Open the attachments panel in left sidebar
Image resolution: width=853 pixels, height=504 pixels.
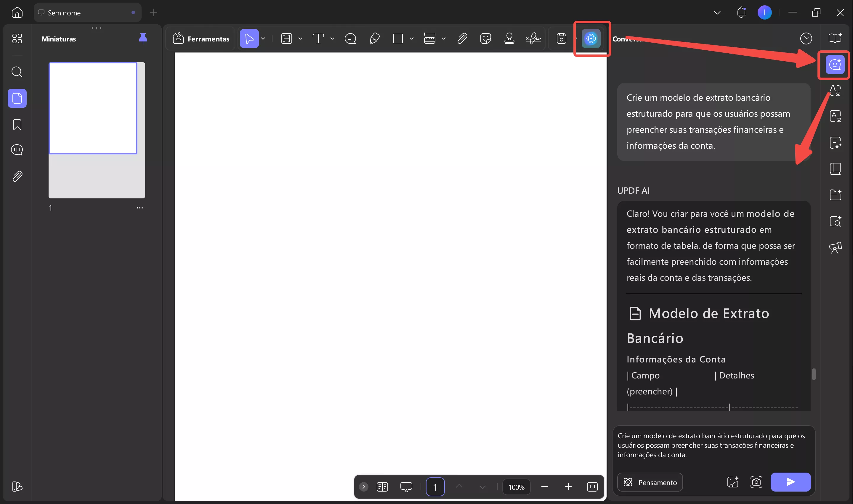pyautogui.click(x=17, y=176)
